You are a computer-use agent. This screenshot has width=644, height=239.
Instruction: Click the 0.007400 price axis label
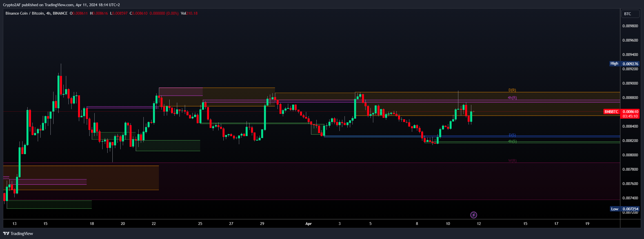(630, 198)
